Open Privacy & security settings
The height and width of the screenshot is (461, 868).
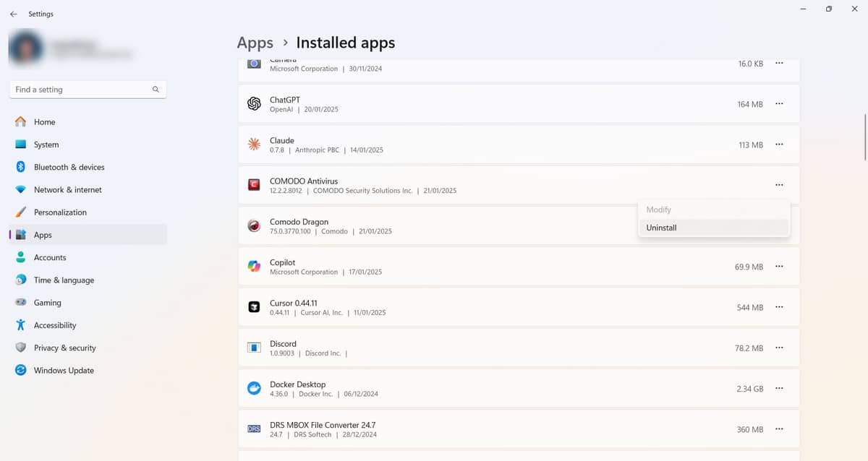point(88,348)
